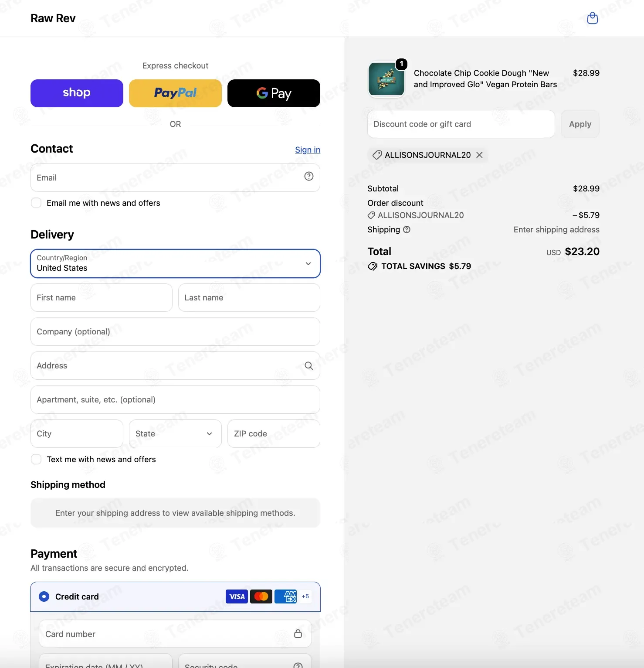Focus the Company (optional) field
The image size is (644, 668).
click(175, 332)
